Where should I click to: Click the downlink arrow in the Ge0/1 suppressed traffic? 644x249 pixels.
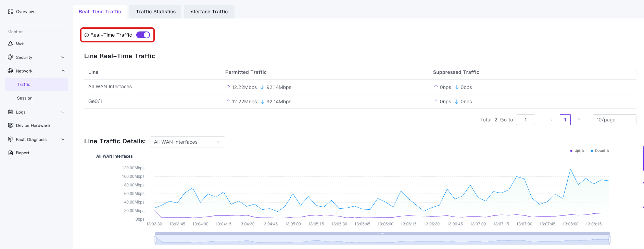pos(457,102)
